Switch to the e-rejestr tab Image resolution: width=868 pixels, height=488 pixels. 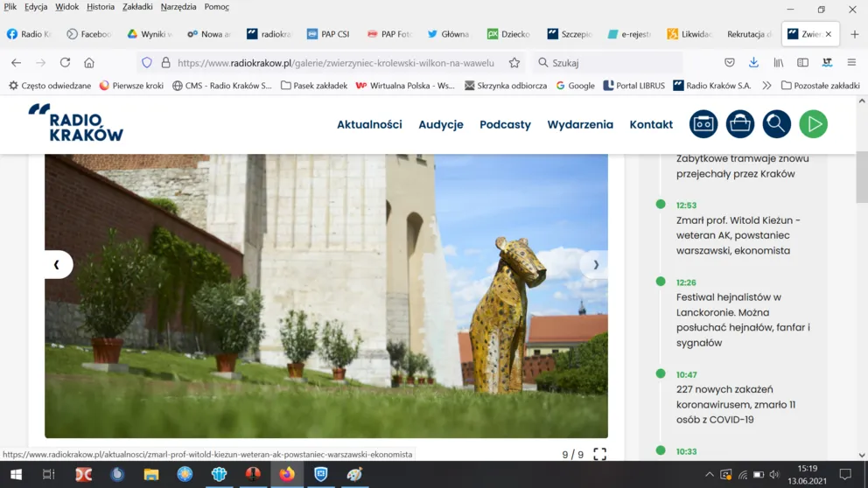click(x=630, y=34)
